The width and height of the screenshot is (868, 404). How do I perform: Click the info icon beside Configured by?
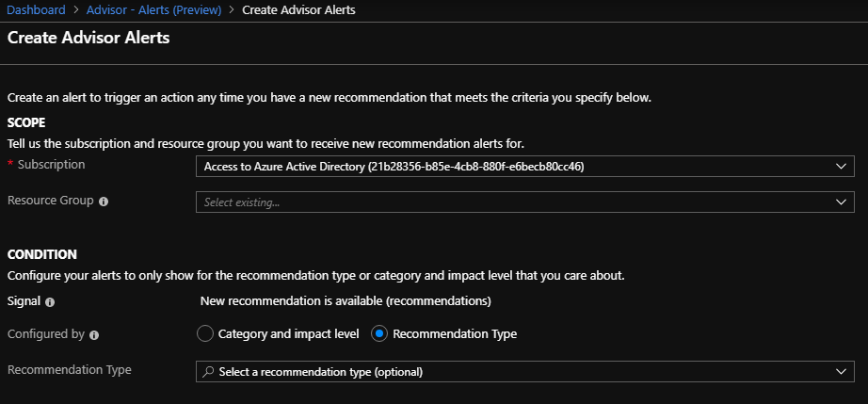click(x=95, y=334)
